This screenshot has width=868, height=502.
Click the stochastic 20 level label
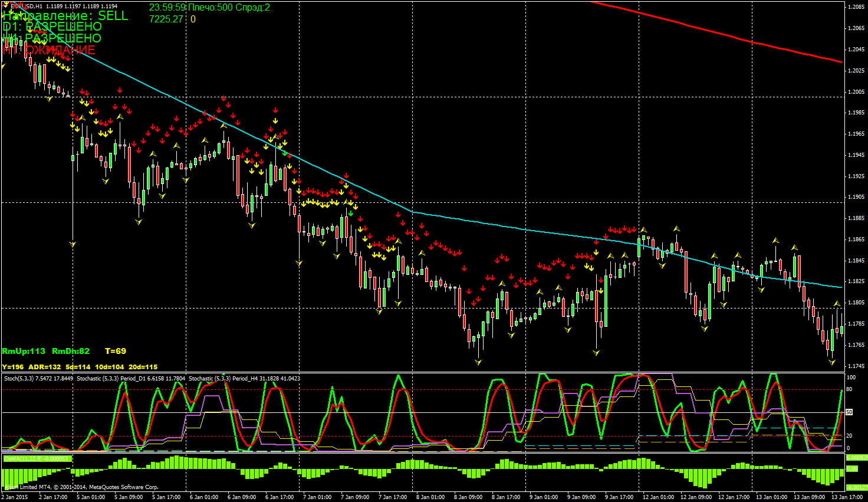(850, 436)
